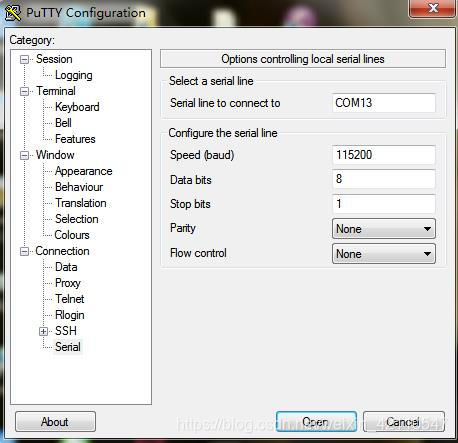
Task: Click the About button
Action: 55,422
